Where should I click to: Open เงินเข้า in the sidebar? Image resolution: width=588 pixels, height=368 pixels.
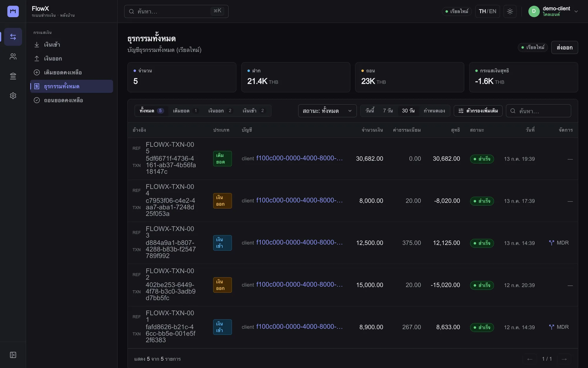pos(72,44)
